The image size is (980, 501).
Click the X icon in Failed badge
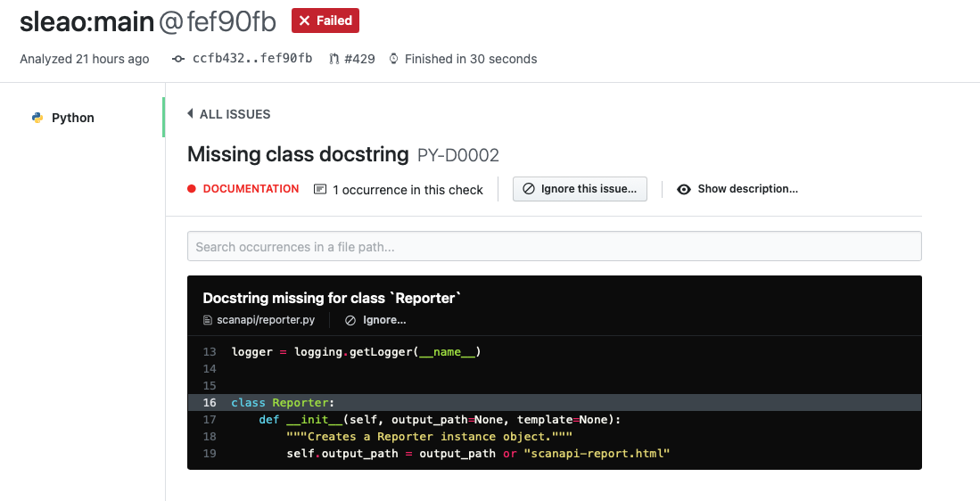tap(304, 21)
